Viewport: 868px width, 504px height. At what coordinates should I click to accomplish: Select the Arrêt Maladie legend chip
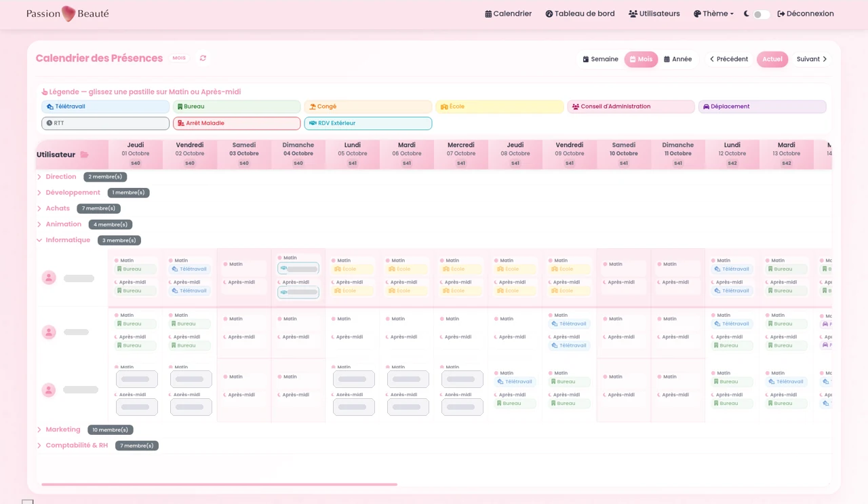pyautogui.click(x=237, y=123)
